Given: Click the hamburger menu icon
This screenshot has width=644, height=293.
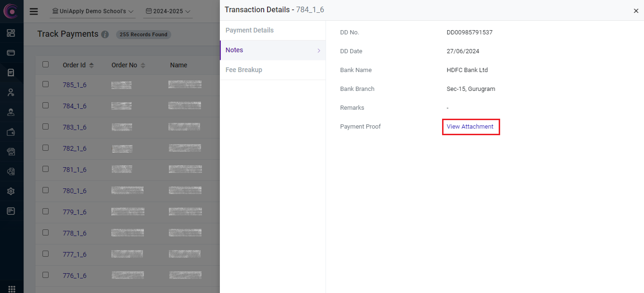Looking at the screenshot, I should click(x=33, y=11).
